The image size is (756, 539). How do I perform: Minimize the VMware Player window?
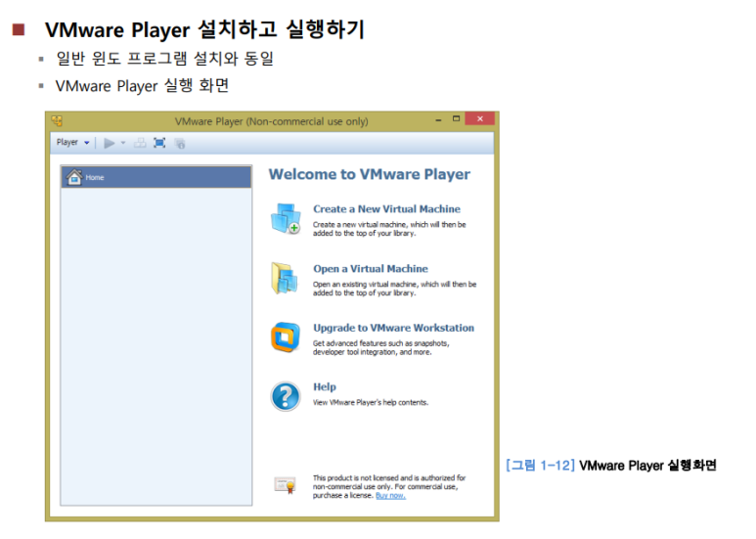click(438, 119)
